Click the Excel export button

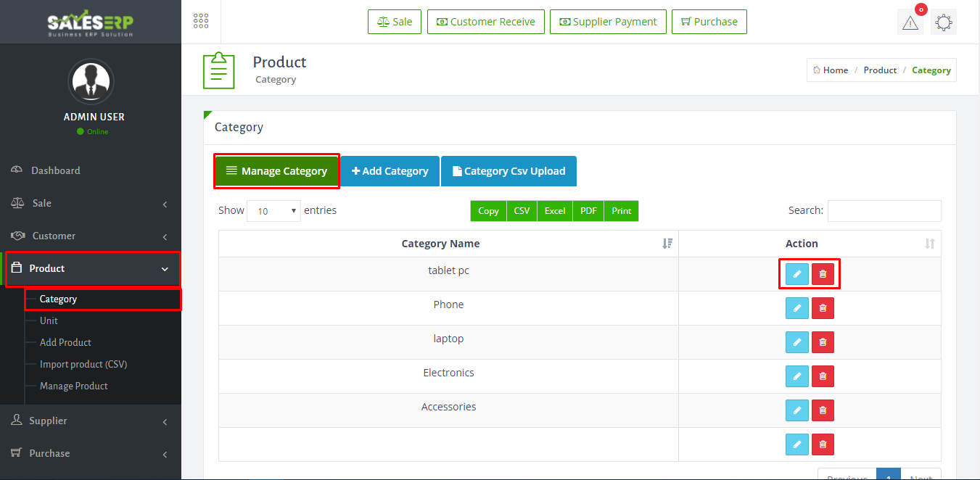555,211
